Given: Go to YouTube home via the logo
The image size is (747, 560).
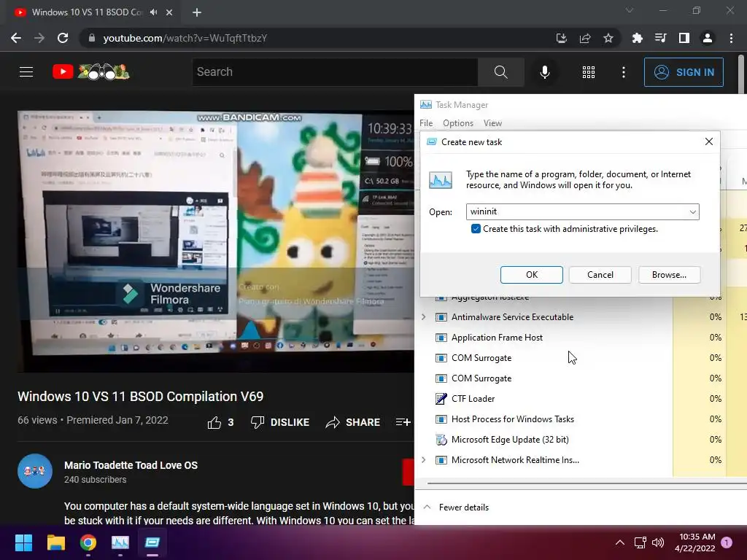Looking at the screenshot, I should (x=91, y=72).
